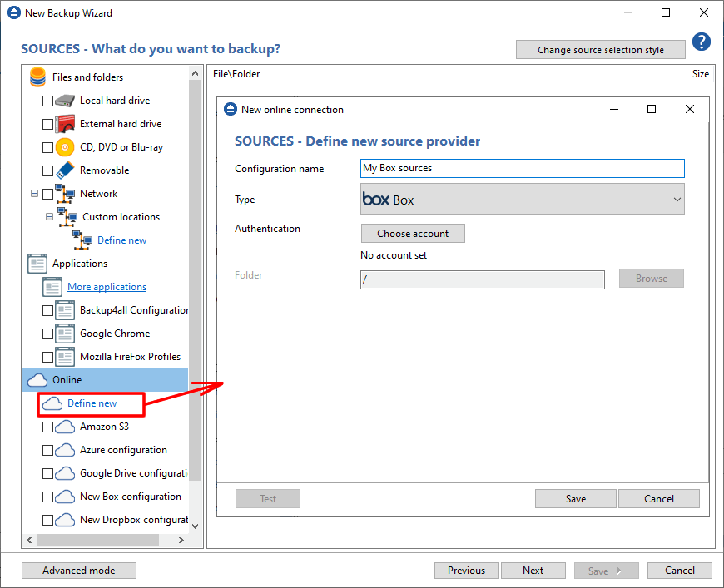
Task: Click the Files and folders database icon
Action: (37, 77)
